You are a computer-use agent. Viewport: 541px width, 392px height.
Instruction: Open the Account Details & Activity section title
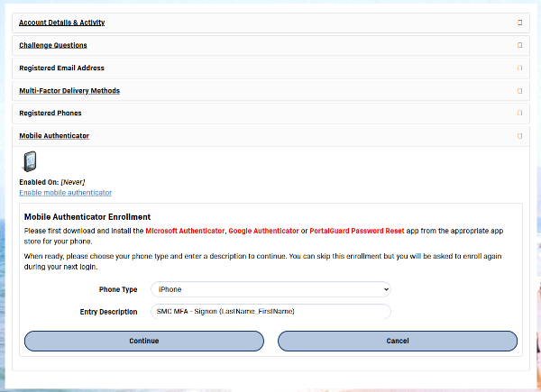61,22
